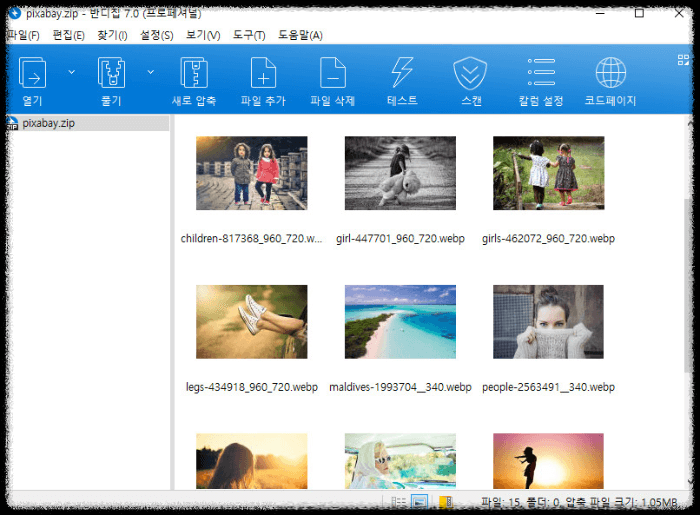The width and height of the screenshot is (700, 515).
Task: Click truncated file name children-817368_960_720
Action: tap(251, 239)
